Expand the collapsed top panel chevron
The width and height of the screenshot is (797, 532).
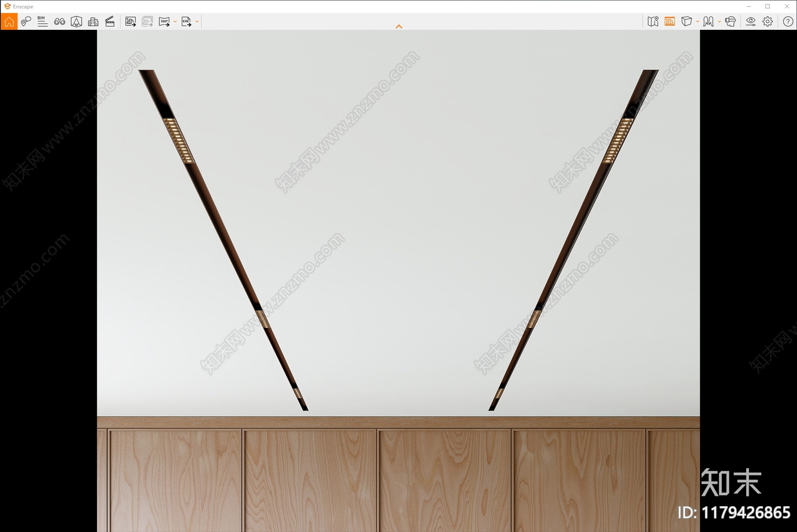point(398,26)
